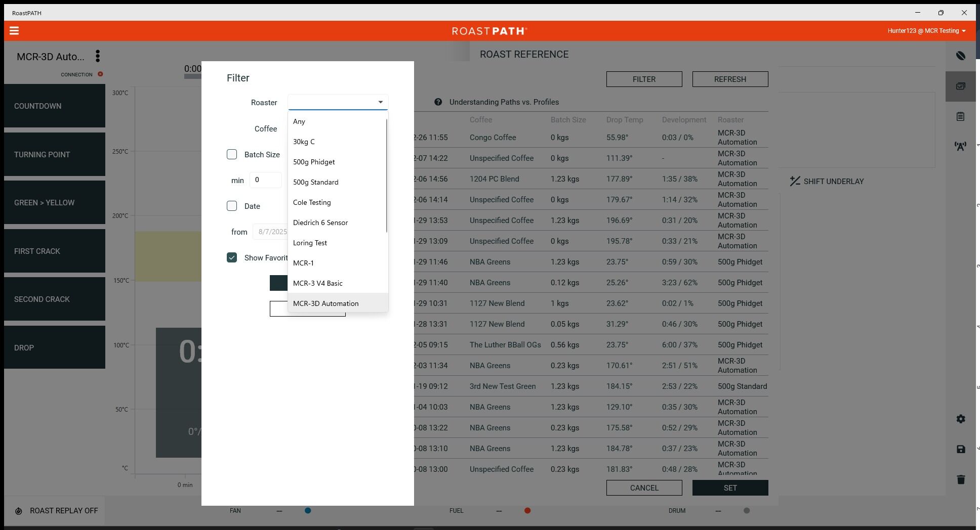
Task: Enable the Batch Size filter checkbox
Action: point(232,154)
